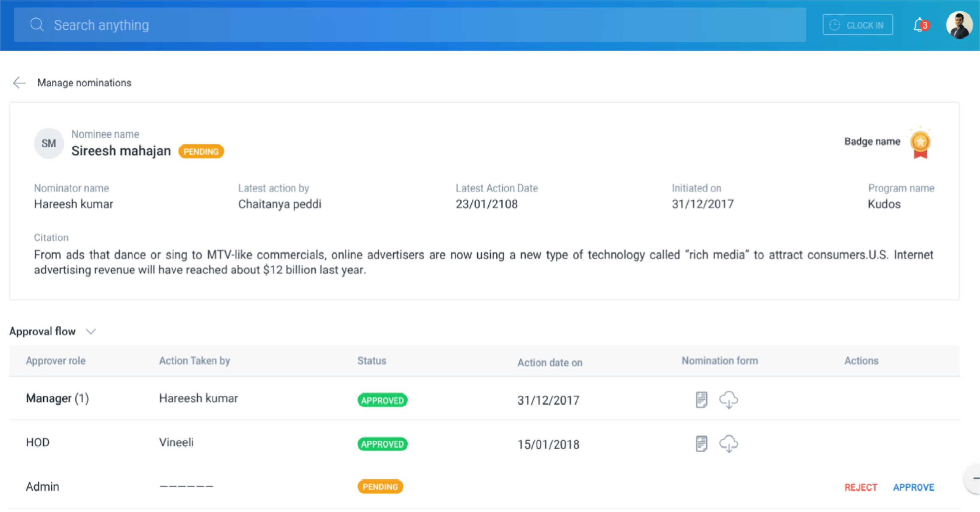Screen dimensions: 980x512
Task: Click the Approver role column header
Action: (56, 361)
